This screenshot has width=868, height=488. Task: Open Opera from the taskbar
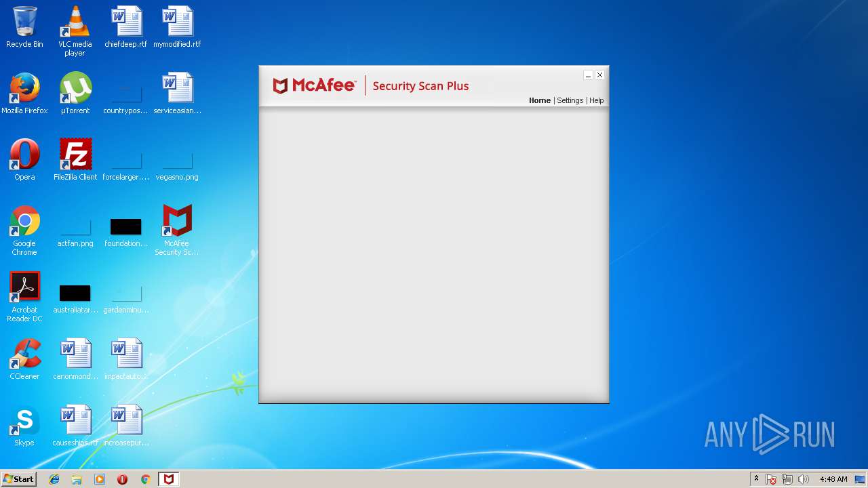pos(122,479)
